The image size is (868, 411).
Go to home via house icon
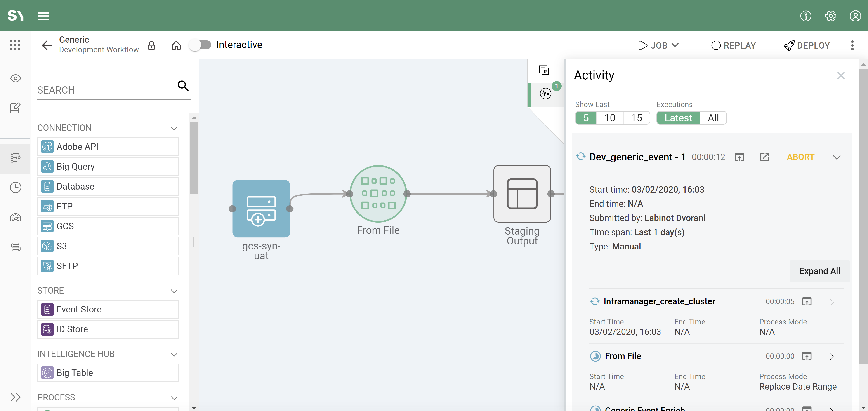click(x=176, y=45)
